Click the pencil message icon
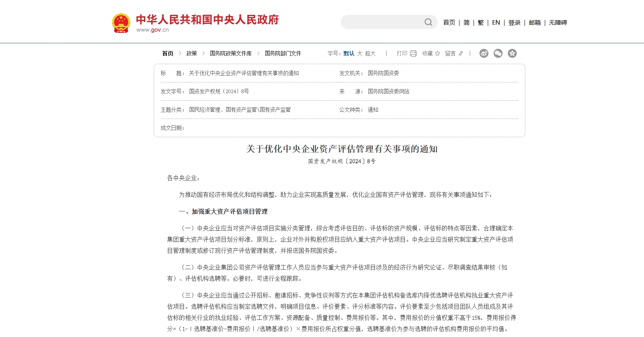This screenshot has height=337, width=644. pos(461,54)
